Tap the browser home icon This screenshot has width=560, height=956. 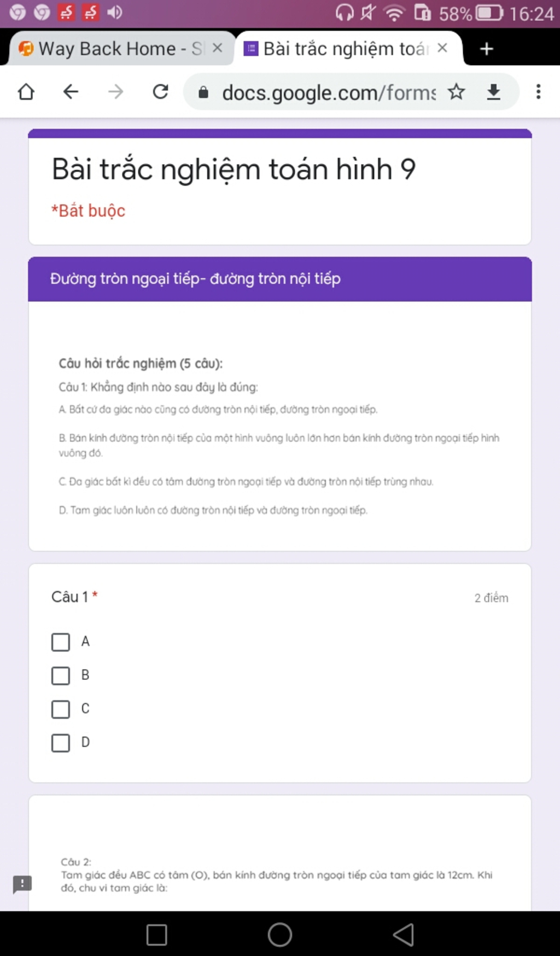pos(26,92)
